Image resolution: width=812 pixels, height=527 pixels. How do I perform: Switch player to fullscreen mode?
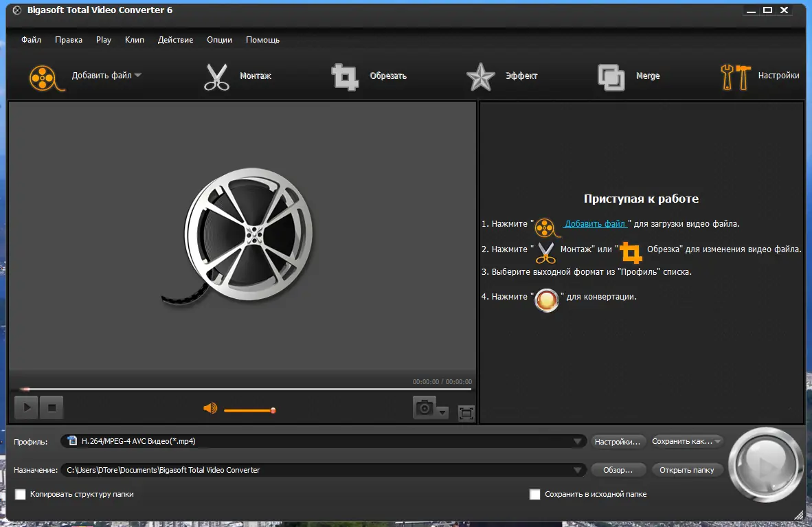[x=466, y=413]
